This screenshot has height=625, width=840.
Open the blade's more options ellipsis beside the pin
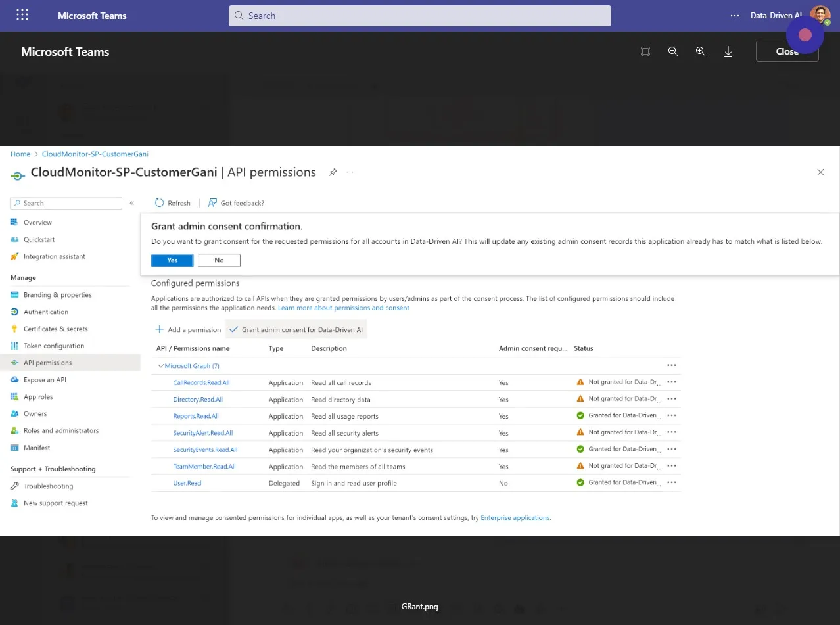point(350,172)
